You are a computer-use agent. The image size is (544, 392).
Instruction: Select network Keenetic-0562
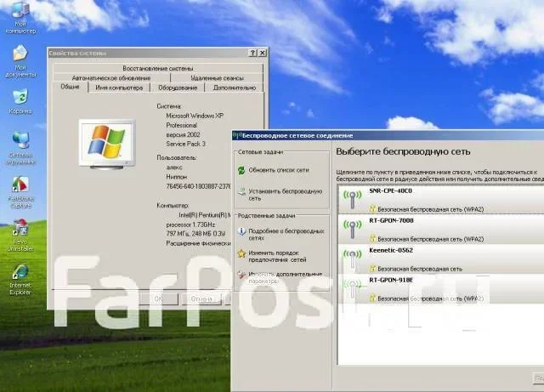pyautogui.click(x=441, y=259)
